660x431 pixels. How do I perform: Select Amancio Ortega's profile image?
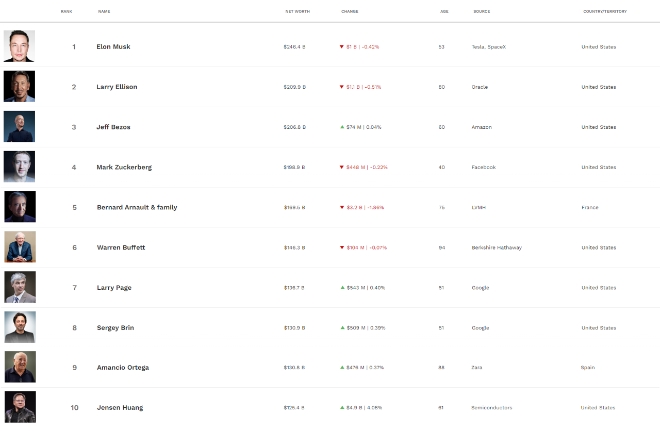(19, 367)
